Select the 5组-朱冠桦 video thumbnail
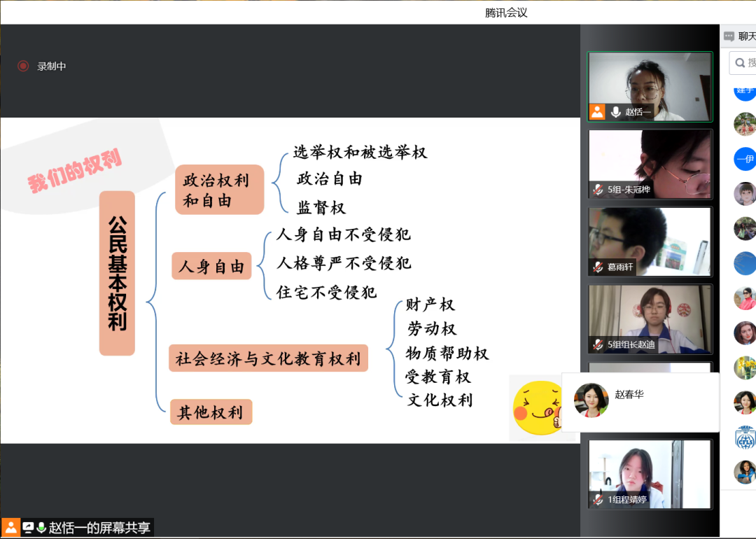The height and width of the screenshot is (539, 756). (650, 164)
